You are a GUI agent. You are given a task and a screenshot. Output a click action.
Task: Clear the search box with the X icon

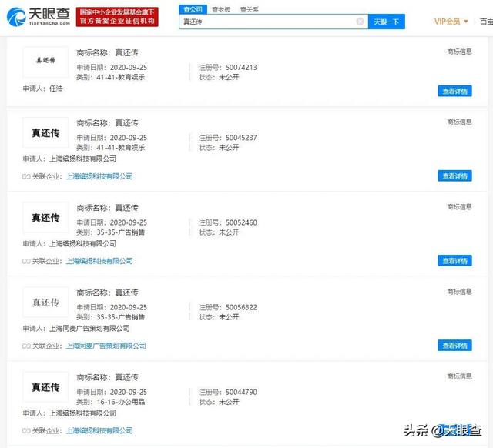(360, 22)
